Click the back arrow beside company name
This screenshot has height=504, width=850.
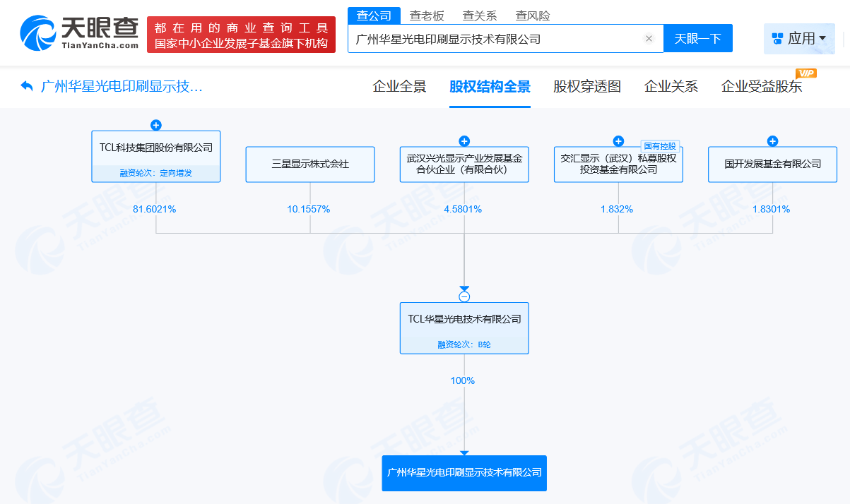coord(27,86)
